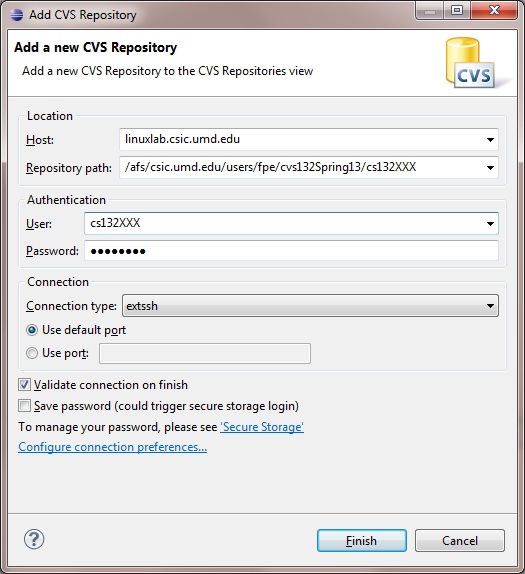Expand the User dropdown arrow
525x574 pixels.
click(490, 224)
